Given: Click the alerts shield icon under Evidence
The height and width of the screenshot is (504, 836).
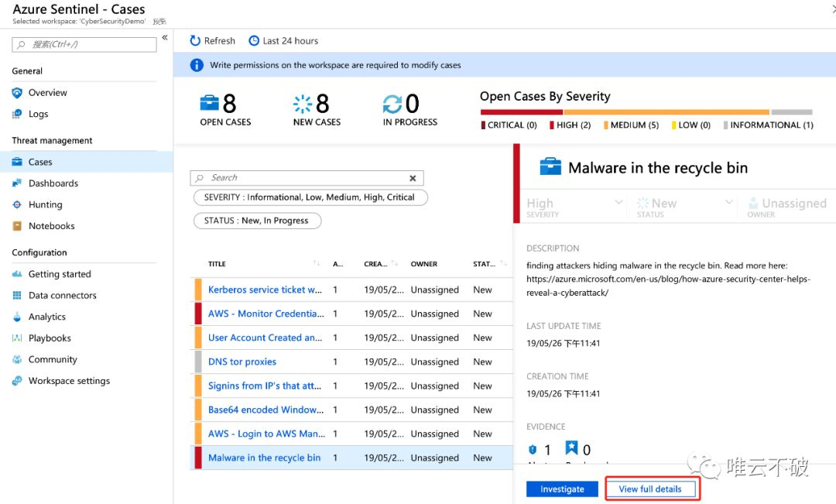Looking at the screenshot, I should click(x=532, y=449).
